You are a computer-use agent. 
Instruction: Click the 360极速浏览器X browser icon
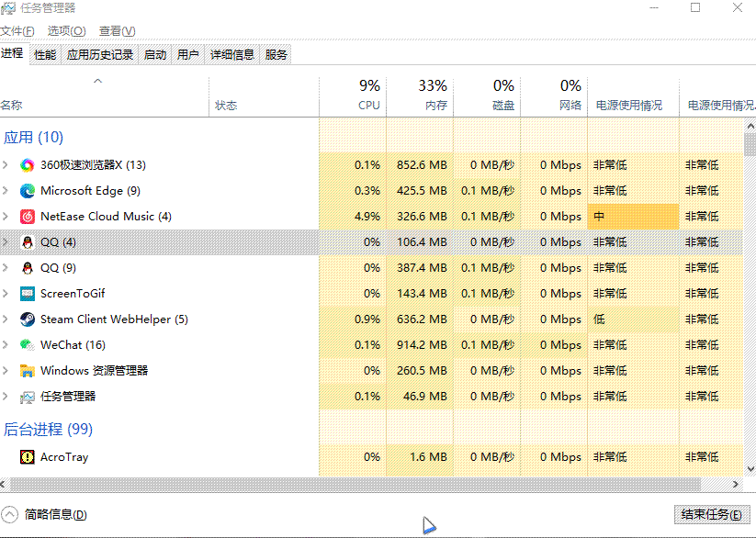(x=28, y=165)
